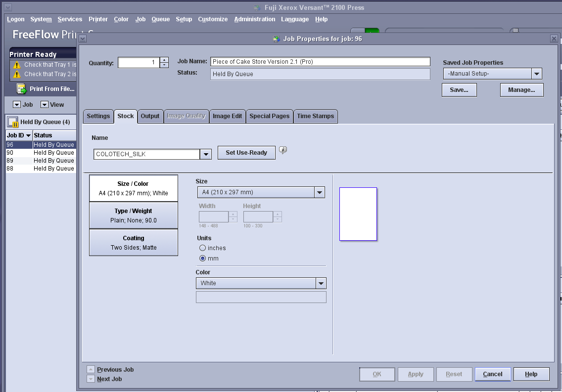Open the Saved Job Properties dropdown
The image size is (562, 392).
pos(536,74)
